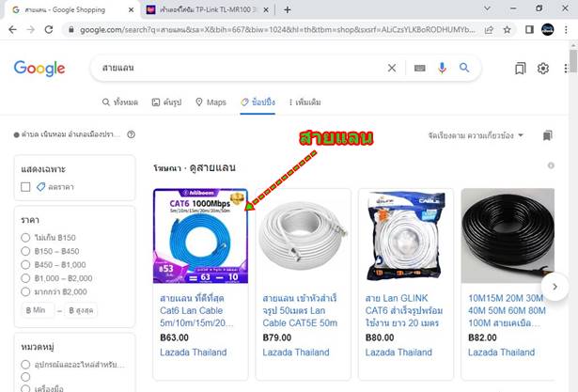This screenshot has width=578, height=392.
Task: Open สายแลน ที่ดีที่สุด Cat6 Lan Cable link
Action: 196,310
